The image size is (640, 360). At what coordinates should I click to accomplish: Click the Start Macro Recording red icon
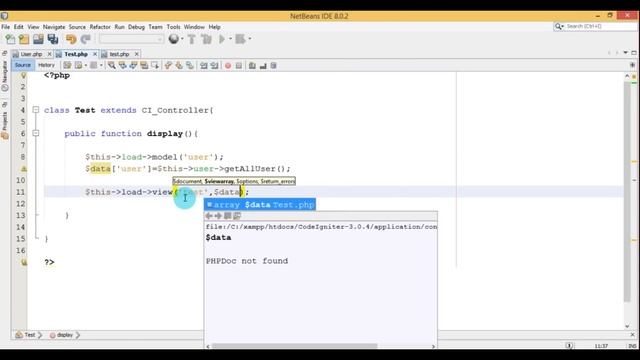coord(228,65)
